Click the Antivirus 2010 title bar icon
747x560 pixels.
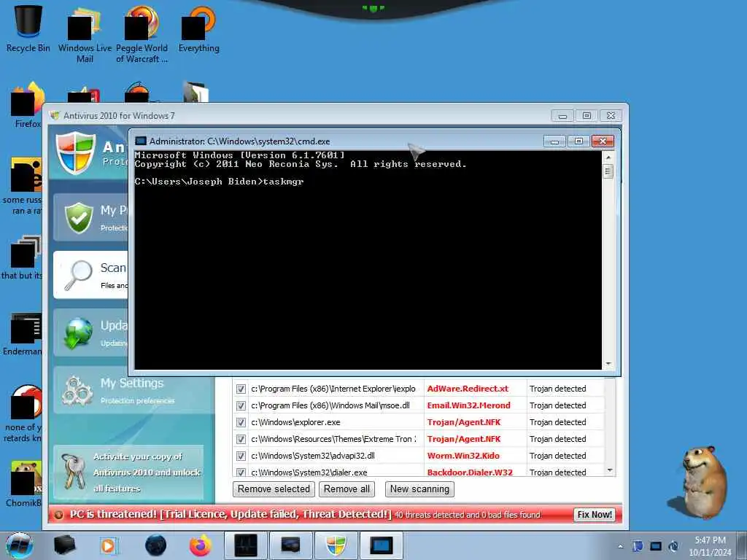point(55,115)
